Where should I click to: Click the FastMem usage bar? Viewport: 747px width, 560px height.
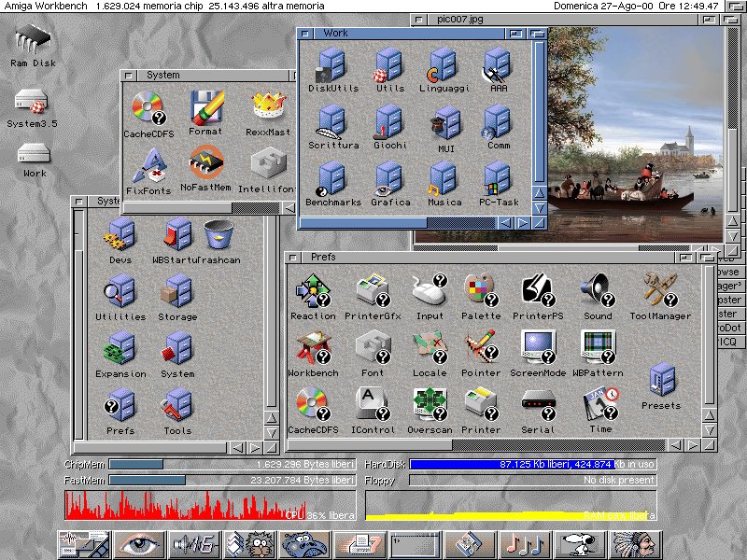click(x=232, y=480)
